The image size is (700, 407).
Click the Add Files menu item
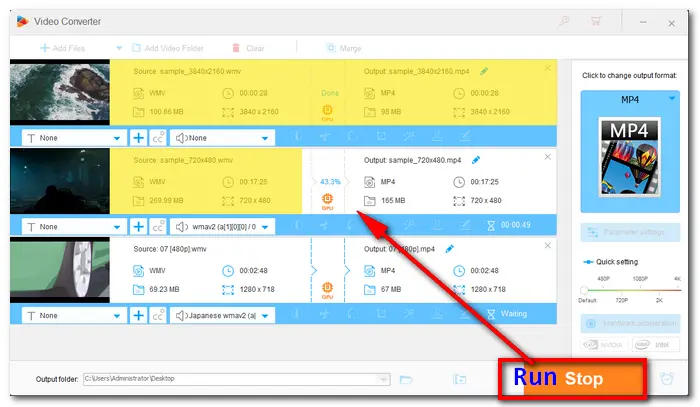pyautogui.click(x=66, y=47)
